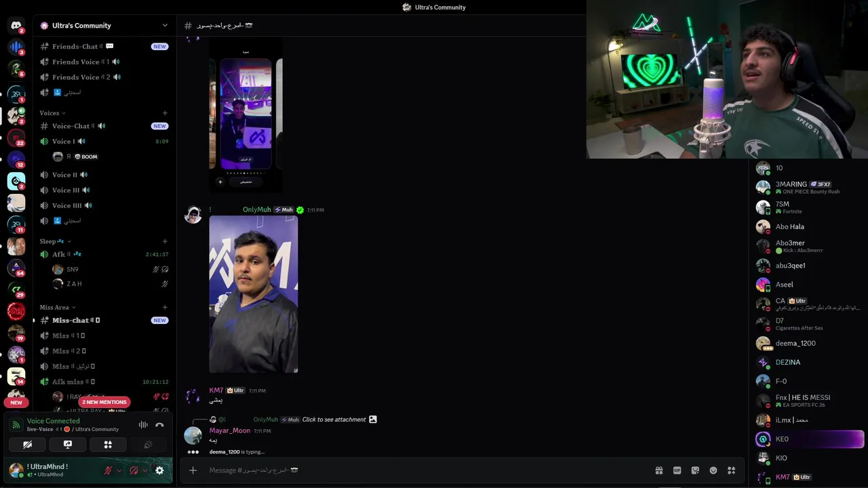Collapse the Sleep category
This screenshot has height=488, width=868.
pyautogui.click(x=54, y=241)
